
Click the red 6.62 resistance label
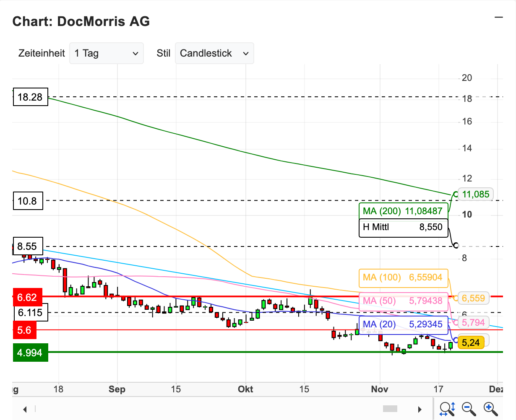point(27,297)
